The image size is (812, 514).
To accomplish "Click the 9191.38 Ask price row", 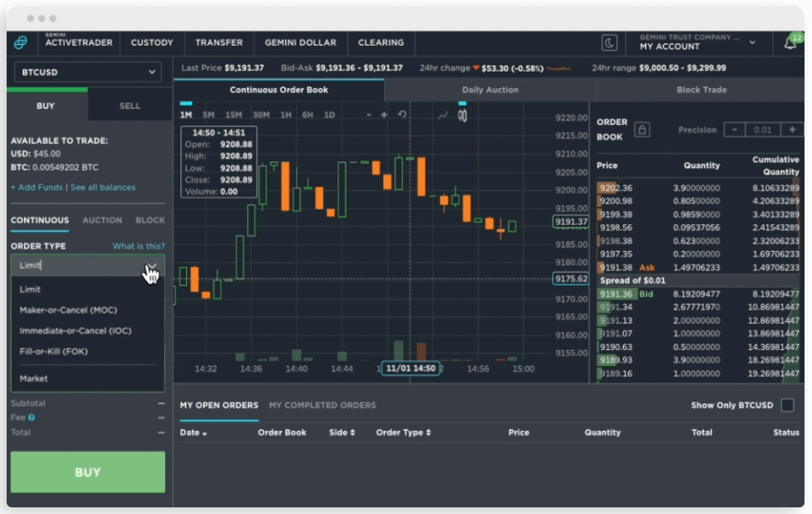I will coord(698,267).
